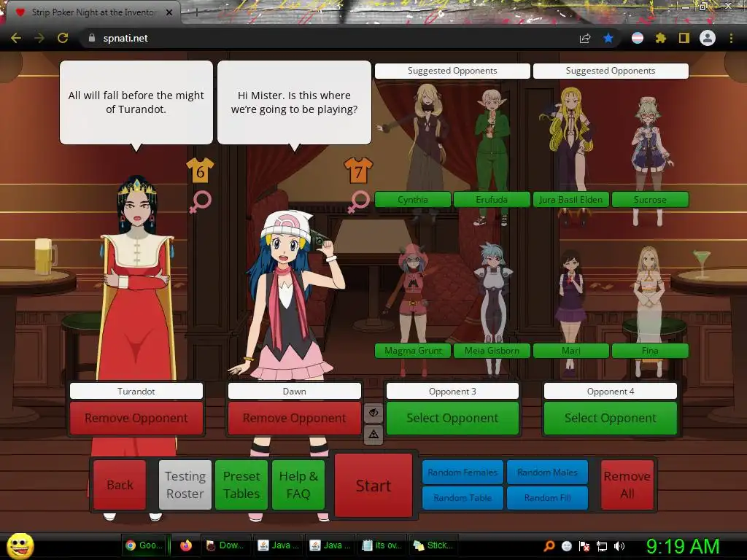Image resolution: width=747 pixels, height=560 pixels.
Task: Open the Stick... taskbar item
Action: [433, 545]
